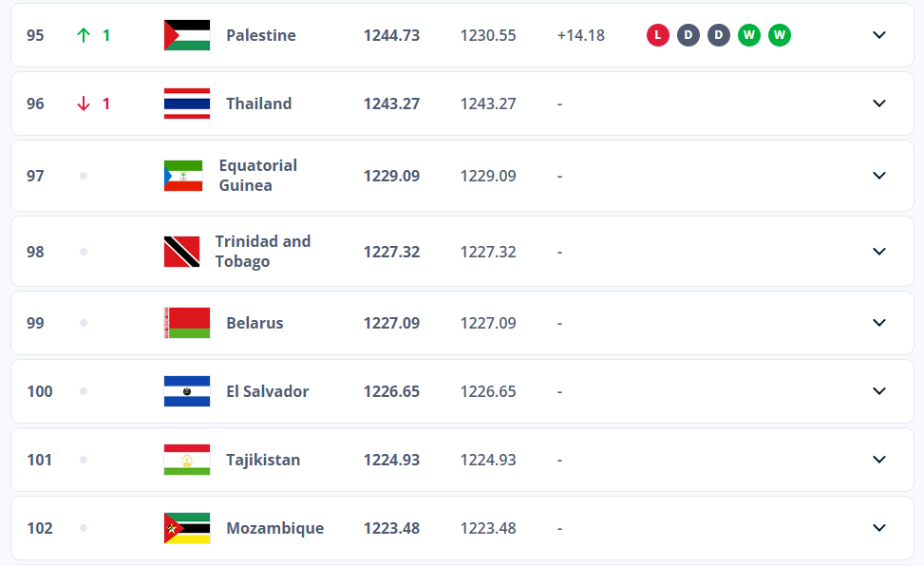Click Thailand's red down-arrow rank change
This screenshot has height=566, width=924.
tap(84, 104)
